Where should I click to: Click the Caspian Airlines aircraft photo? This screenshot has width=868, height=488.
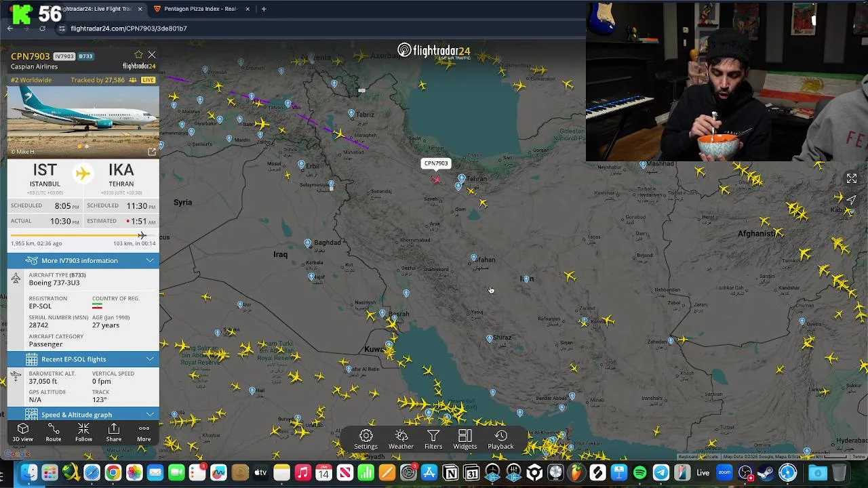(x=83, y=121)
